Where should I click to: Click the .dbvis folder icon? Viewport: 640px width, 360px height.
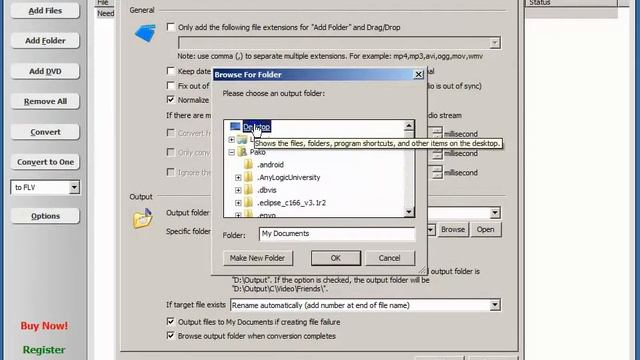(x=248, y=190)
